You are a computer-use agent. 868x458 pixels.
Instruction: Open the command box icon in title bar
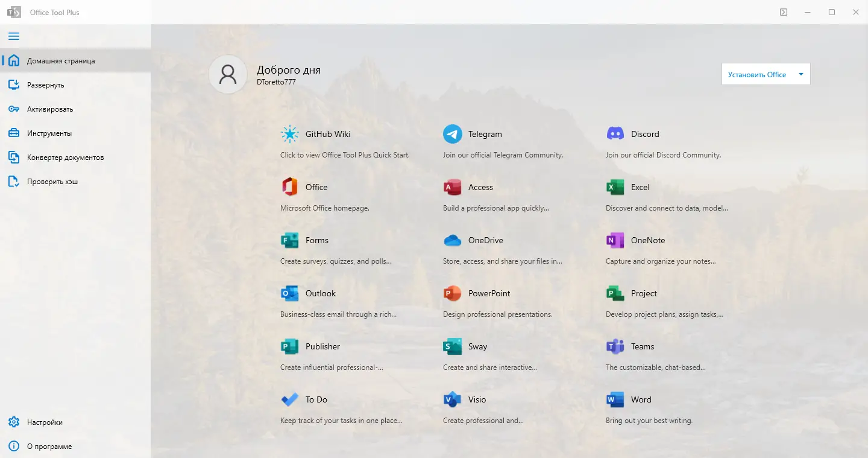click(784, 12)
